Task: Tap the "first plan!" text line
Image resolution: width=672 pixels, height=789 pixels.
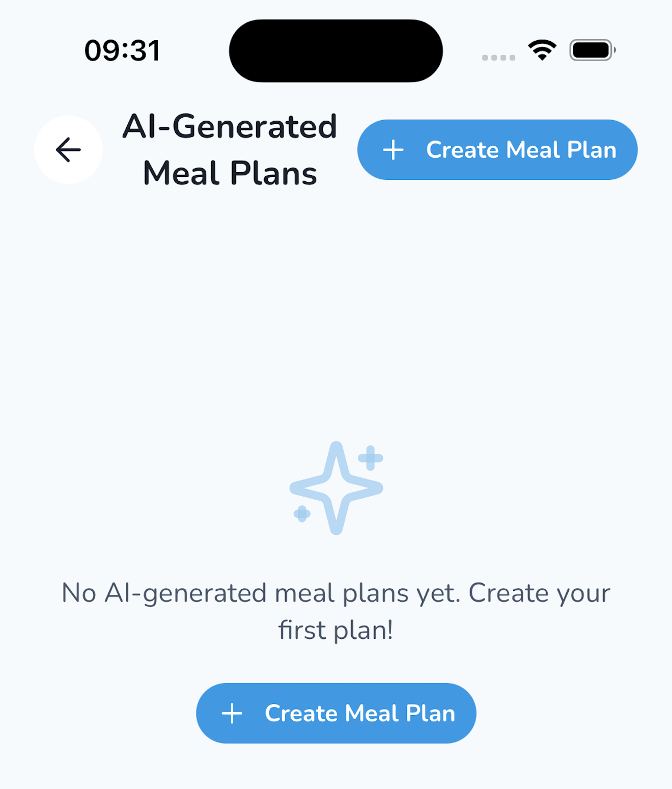Action: (x=335, y=630)
